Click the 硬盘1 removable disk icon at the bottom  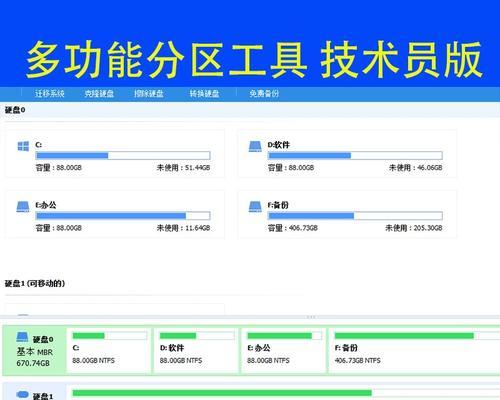(x=22, y=394)
